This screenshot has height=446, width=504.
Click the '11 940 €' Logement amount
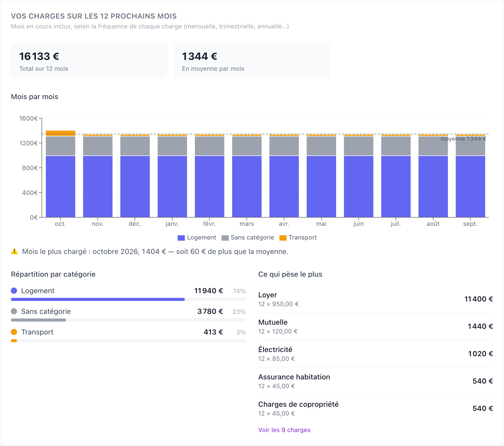pyautogui.click(x=209, y=291)
